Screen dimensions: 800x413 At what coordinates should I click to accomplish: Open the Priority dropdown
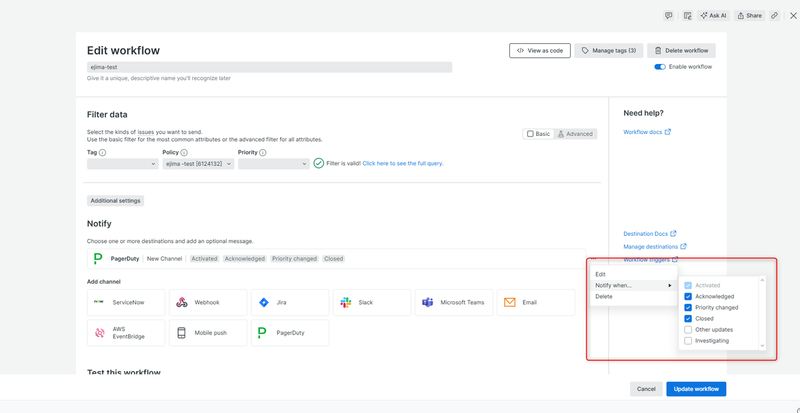coord(273,164)
